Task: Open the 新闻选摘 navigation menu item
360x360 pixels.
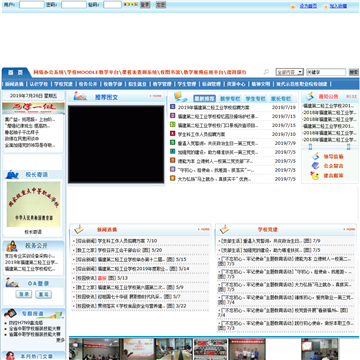Action: click(x=14, y=84)
